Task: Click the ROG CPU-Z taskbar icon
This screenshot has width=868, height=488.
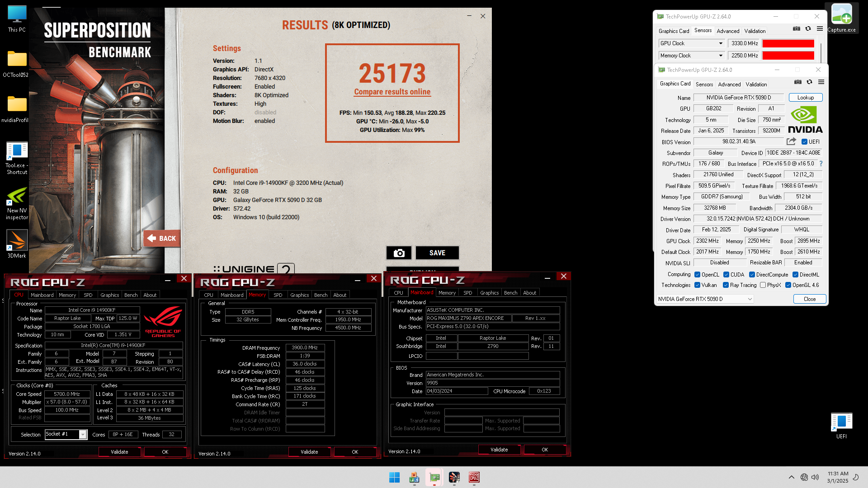Action: [x=474, y=477]
